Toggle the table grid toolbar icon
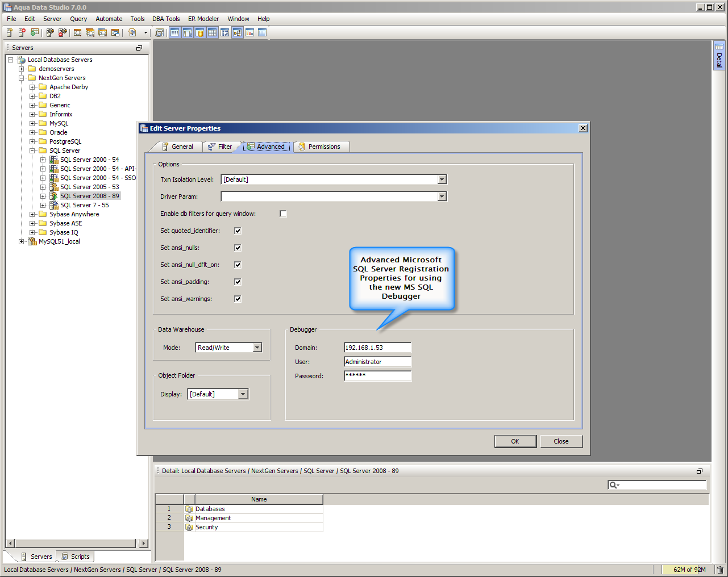 [212, 32]
